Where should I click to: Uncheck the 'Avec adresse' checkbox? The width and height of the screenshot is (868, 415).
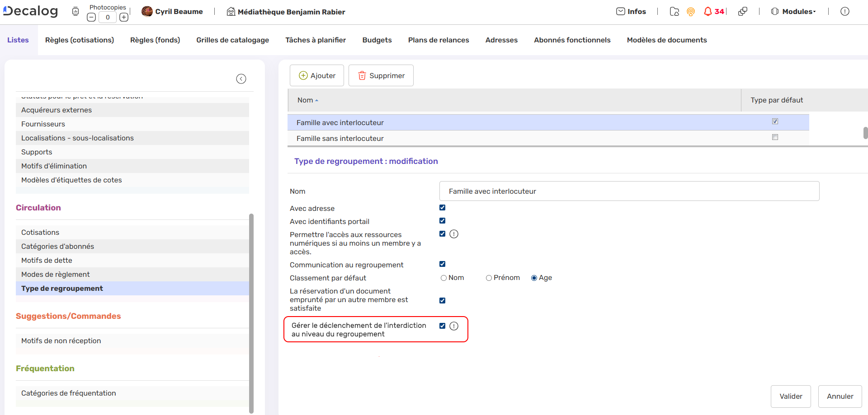[x=442, y=208]
